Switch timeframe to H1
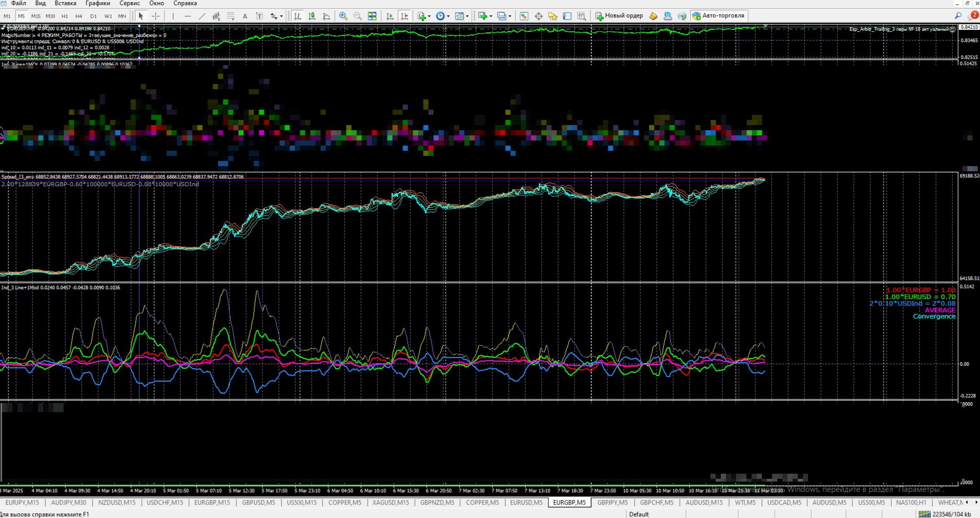 point(65,16)
